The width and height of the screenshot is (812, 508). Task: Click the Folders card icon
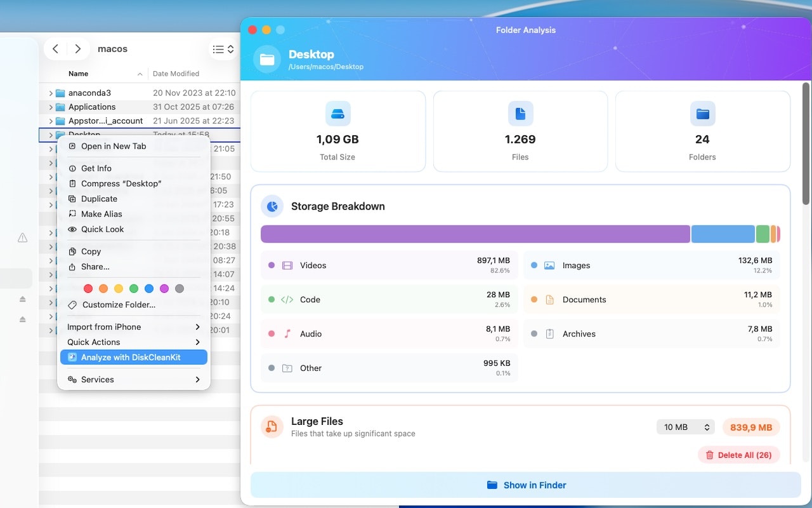tap(703, 114)
